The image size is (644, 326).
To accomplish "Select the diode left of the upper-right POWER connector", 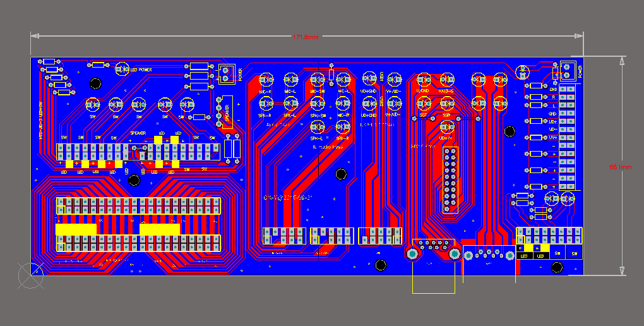I will (523, 72).
